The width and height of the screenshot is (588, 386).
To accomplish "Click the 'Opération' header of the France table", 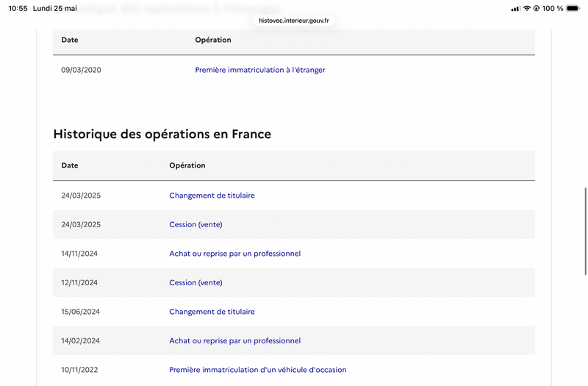I will tap(187, 165).
